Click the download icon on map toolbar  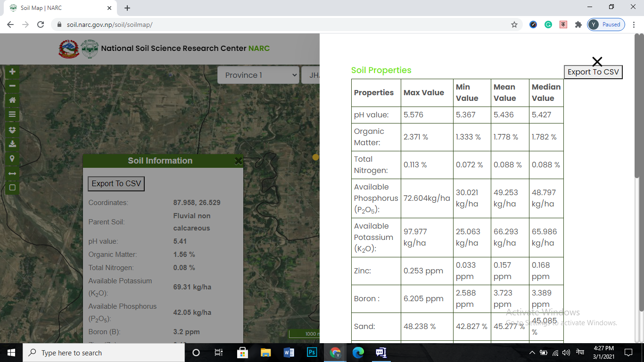click(x=12, y=144)
